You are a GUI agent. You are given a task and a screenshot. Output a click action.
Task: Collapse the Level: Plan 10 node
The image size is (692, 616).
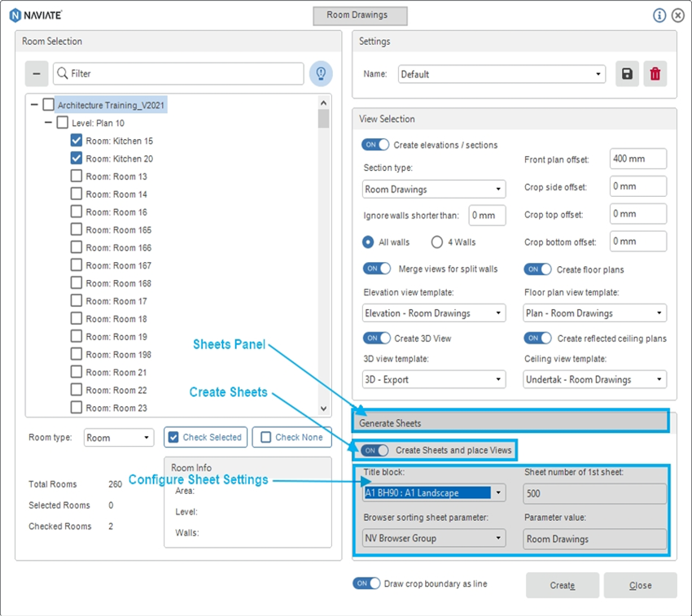coord(49,123)
